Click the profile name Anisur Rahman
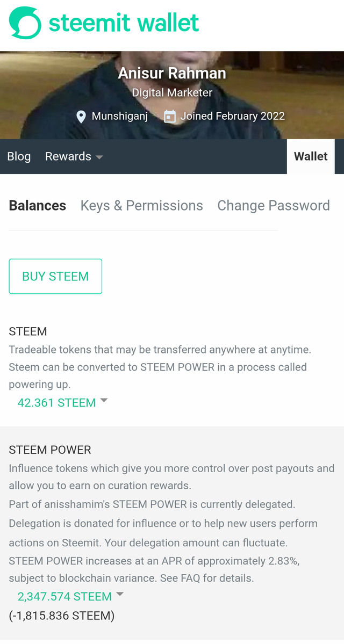This screenshot has height=644, width=344. click(x=172, y=73)
